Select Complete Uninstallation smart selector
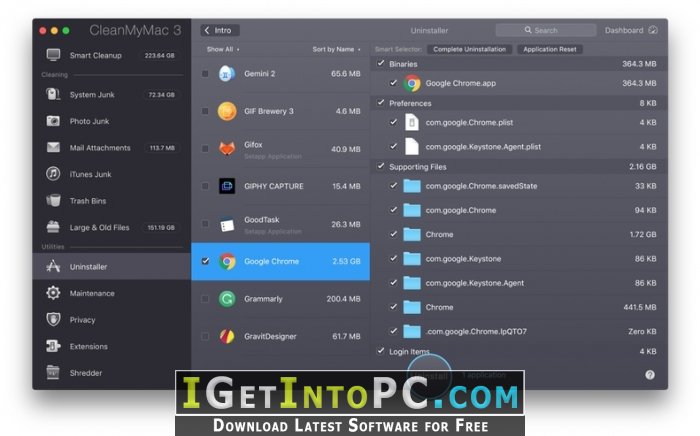Image resolution: width=700 pixels, height=436 pixels. click(469, 49)
